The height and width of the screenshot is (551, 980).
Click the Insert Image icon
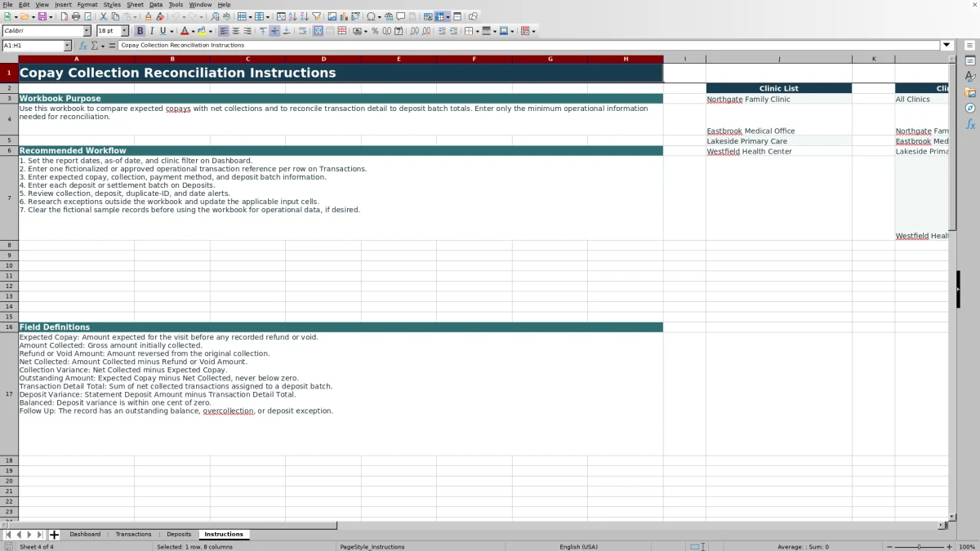(332, 16)
